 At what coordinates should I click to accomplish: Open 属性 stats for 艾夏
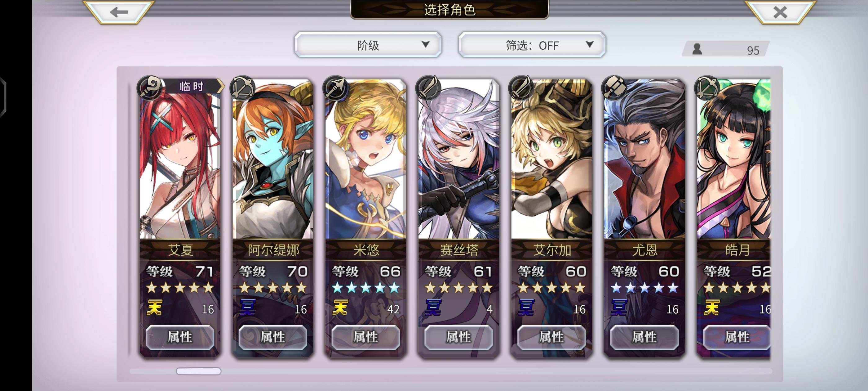coord(180,337)
